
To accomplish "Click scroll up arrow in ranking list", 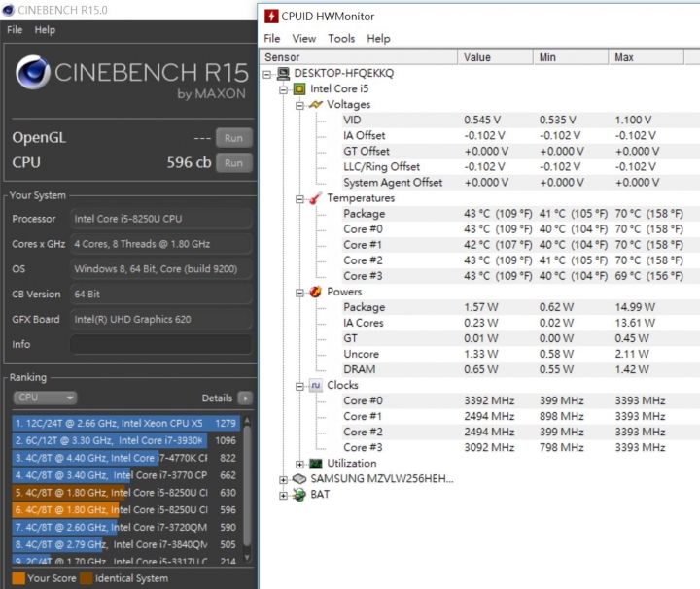I will [247, 420].
